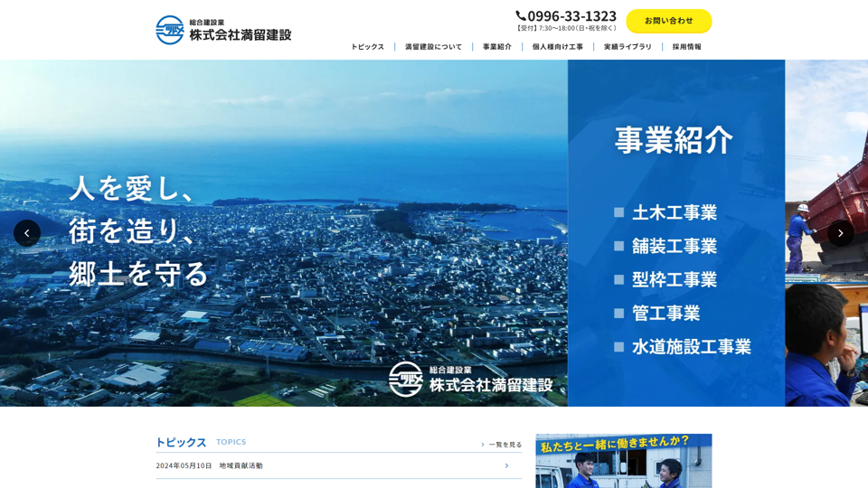Go to 採用情報 recruitment page
This screenshot has width=868, height=488.
pyautogui.click(x=686, y=47)
